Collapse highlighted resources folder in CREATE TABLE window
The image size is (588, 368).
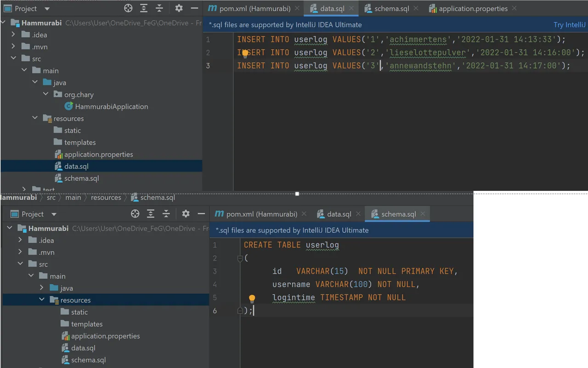pyautogui.click(x=41, y=300)
